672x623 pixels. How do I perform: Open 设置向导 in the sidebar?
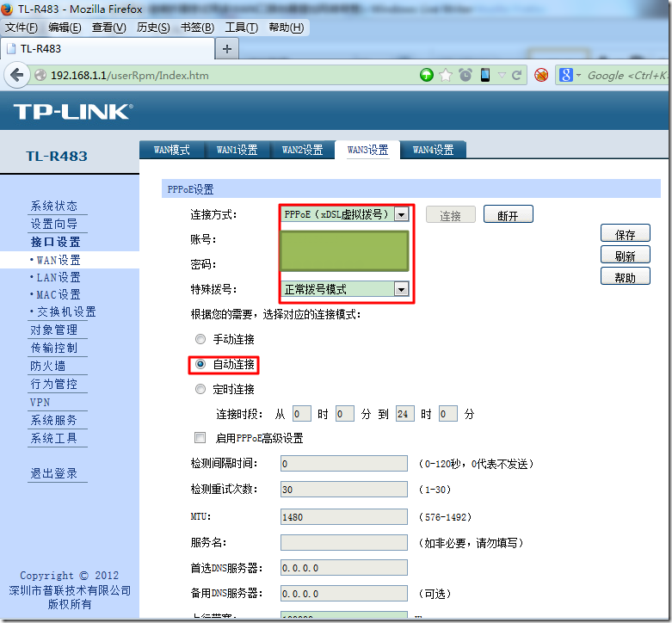[x=54, y=224]
